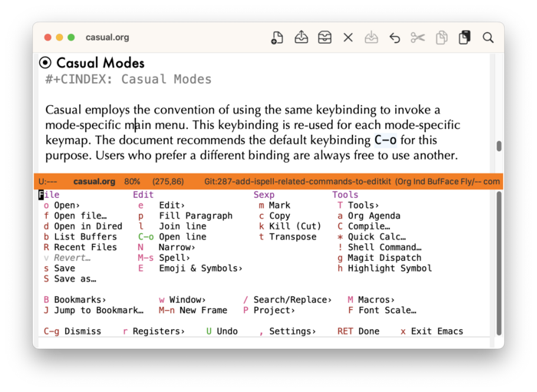
Task: Click the Git branch name in mode line
Action: (296, 182)
